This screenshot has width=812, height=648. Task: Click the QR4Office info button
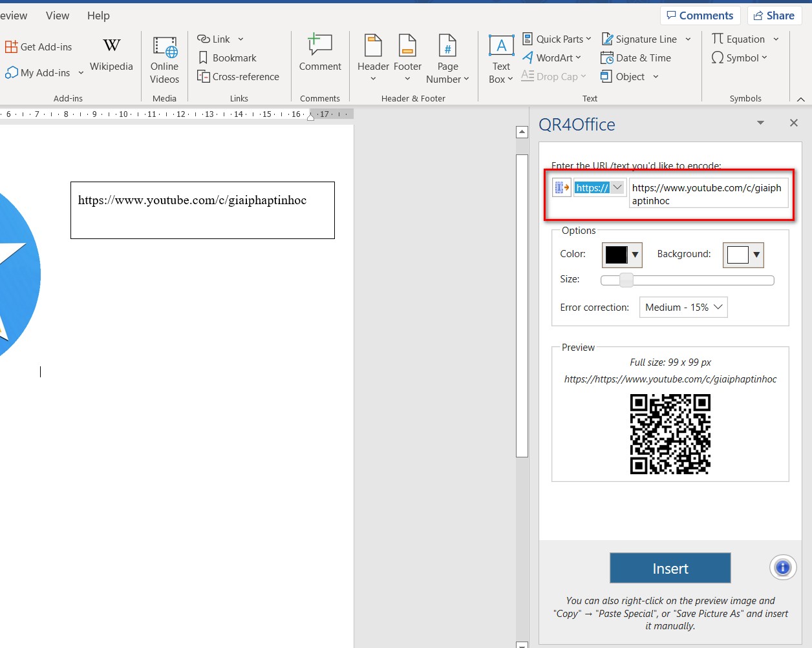pos(782,568)
